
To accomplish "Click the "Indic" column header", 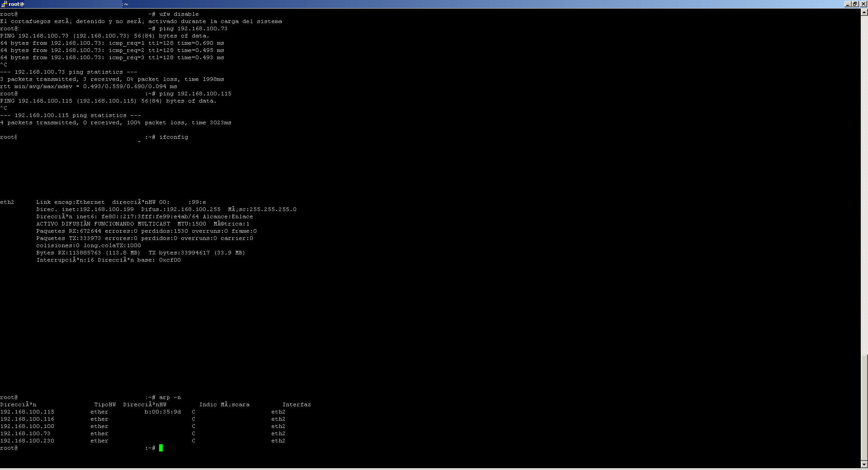I will (x=208, y=404).
